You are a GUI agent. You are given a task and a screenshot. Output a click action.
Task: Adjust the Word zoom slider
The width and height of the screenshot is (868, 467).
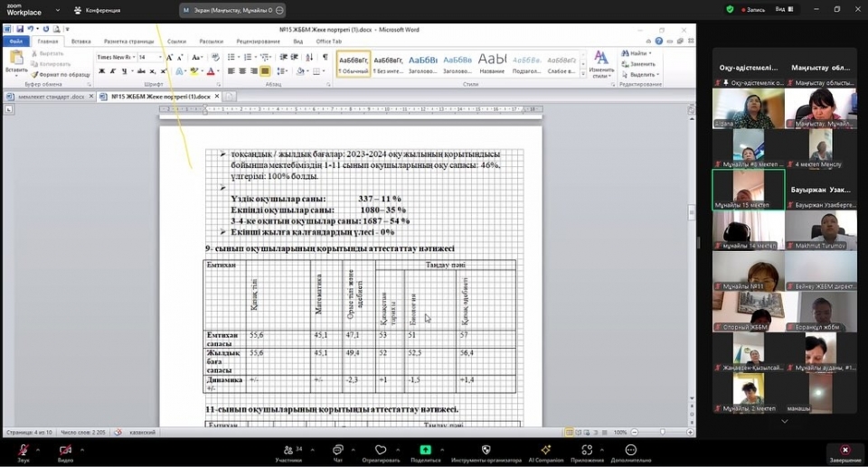[x=662, y=432]
